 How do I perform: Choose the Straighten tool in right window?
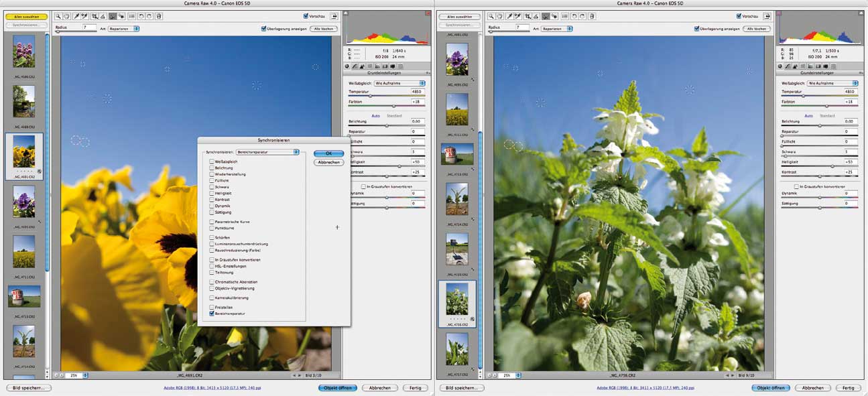click(x=537, y=15)
